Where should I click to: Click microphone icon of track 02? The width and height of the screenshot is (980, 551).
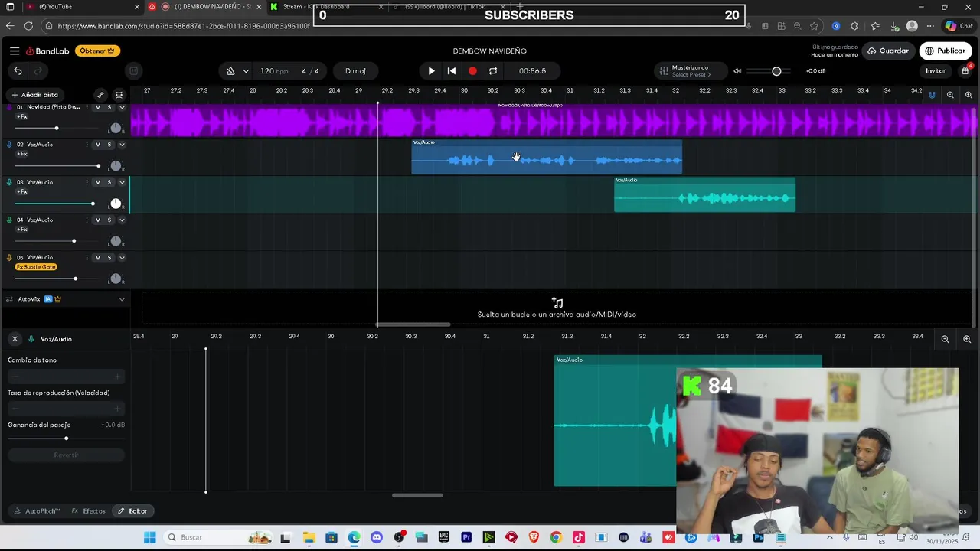pyautogui.click(x=9, y=145)
